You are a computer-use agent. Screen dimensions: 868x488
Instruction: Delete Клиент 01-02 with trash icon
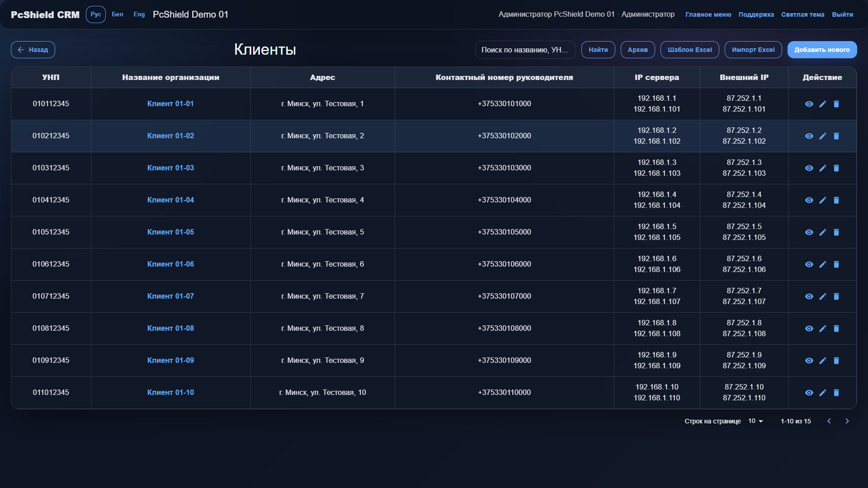836,136
